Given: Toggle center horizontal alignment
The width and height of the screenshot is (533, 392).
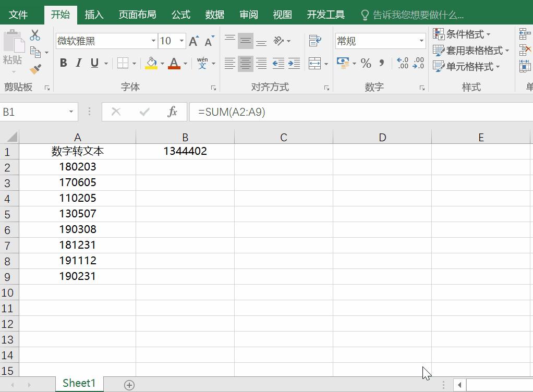Looking at the screenshot, I should coord(245,64).
